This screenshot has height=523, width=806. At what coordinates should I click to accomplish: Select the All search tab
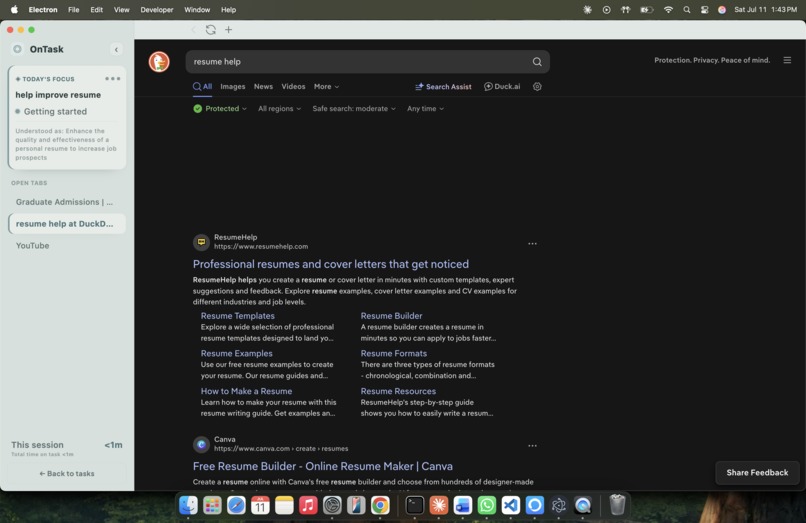tap(203, 86)
